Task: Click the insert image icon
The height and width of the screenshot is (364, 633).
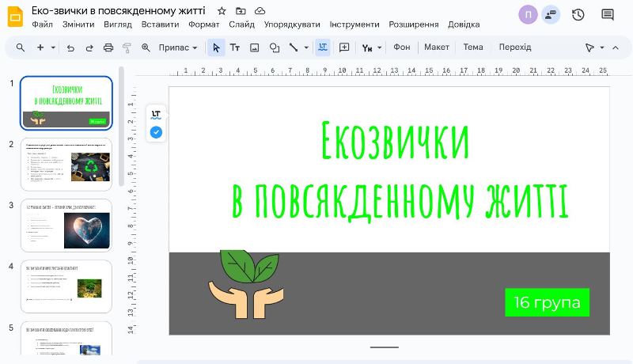Action: click(255, 47)
